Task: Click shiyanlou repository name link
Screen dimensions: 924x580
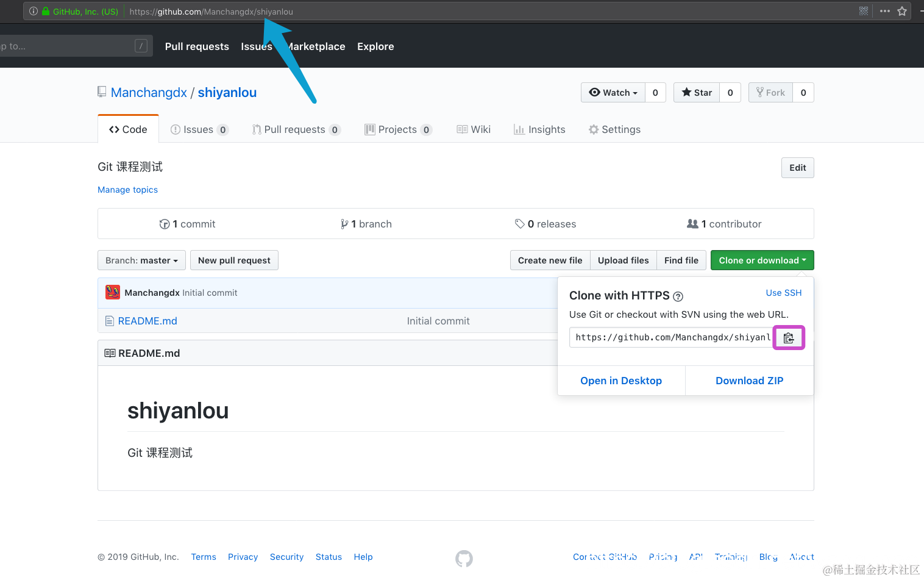Action: 227,93
